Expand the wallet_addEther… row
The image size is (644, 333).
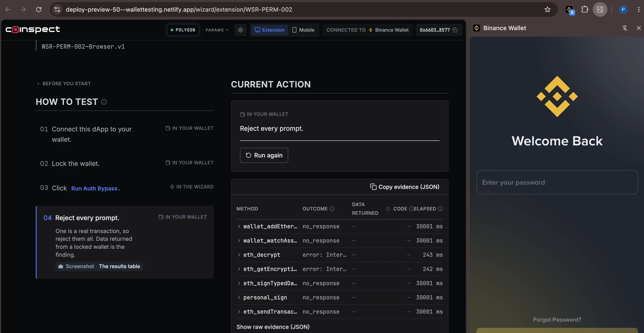(x=339, y=226)
